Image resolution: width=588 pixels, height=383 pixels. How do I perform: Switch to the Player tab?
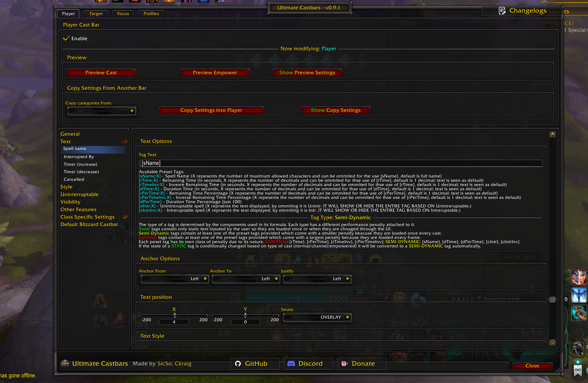(x=68, y=14)
